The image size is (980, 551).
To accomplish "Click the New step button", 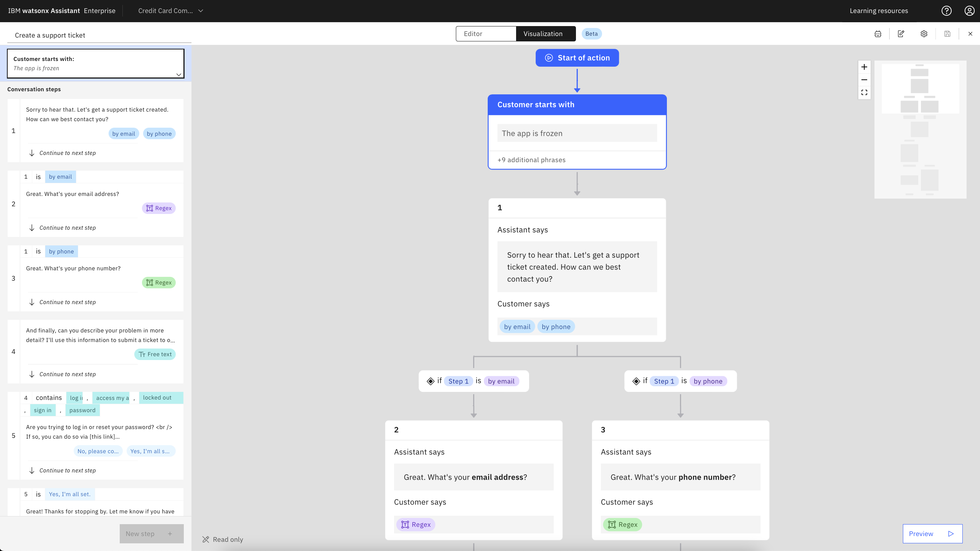I will pos(151,533).
